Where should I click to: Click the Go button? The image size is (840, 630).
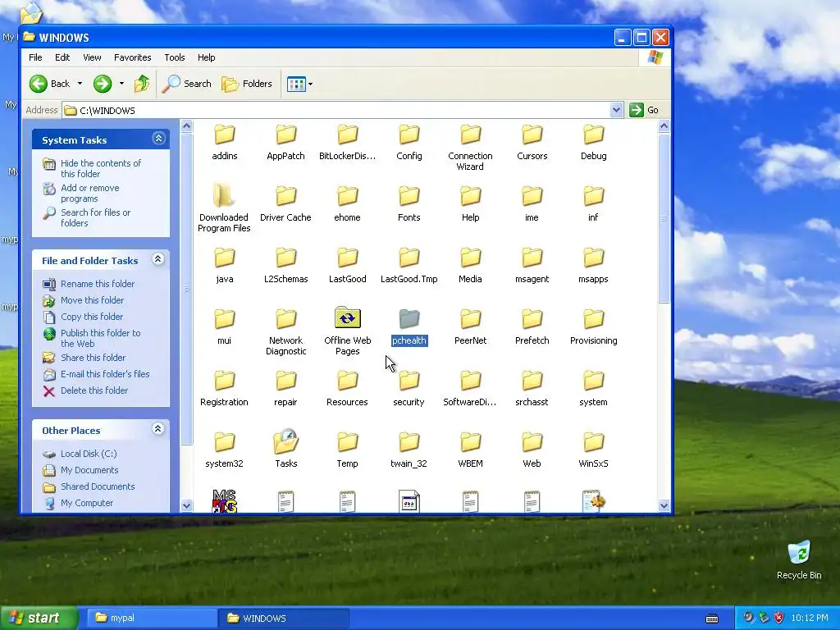tap(645, 110)
